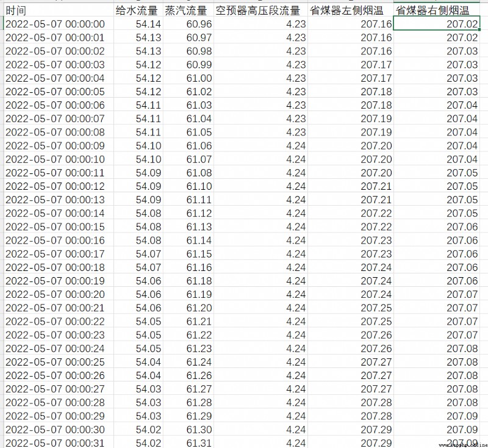Select 省煤器左侧烟温 cell in the 00:00:14 row
Image resolution: width=488 pixels, height=448 pixels.
[350, 213]
